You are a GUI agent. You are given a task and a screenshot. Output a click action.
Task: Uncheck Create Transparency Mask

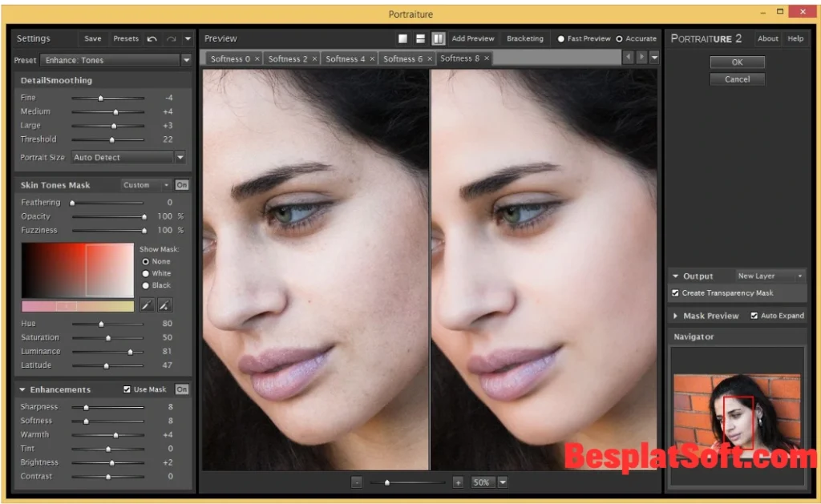(675, 292)
